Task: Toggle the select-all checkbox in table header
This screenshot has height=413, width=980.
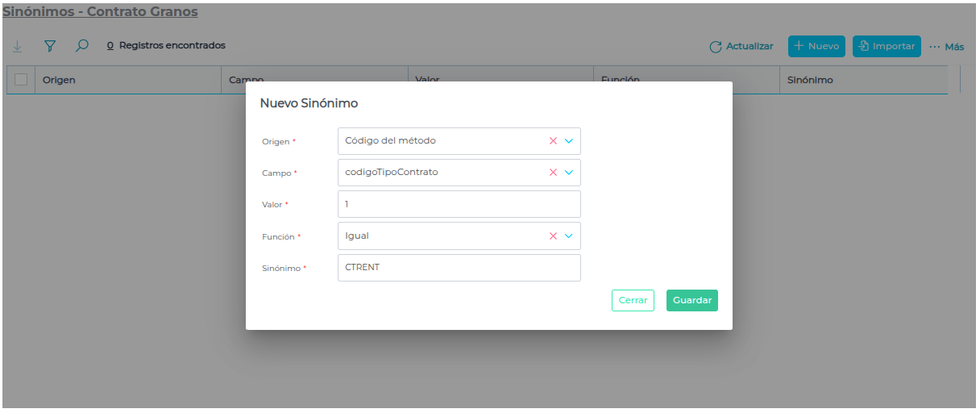Action: tap(21, 80)
